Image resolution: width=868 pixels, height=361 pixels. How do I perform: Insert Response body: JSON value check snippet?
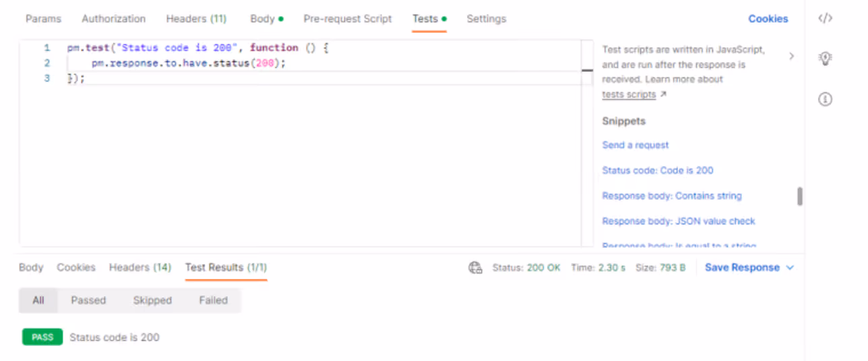pyautogui.click(x=678, y=221)
